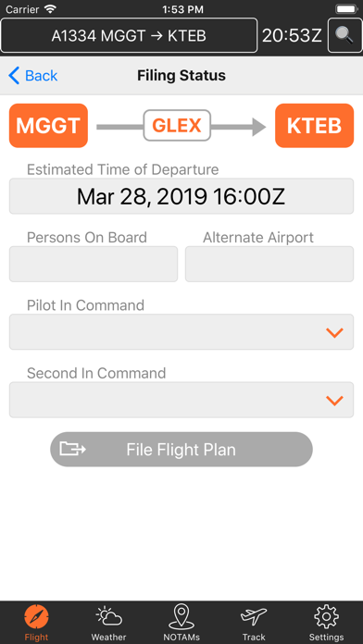Click the Pilot In Command field
The height and width of the screenshot is (644, 363).
pos(181,332)
